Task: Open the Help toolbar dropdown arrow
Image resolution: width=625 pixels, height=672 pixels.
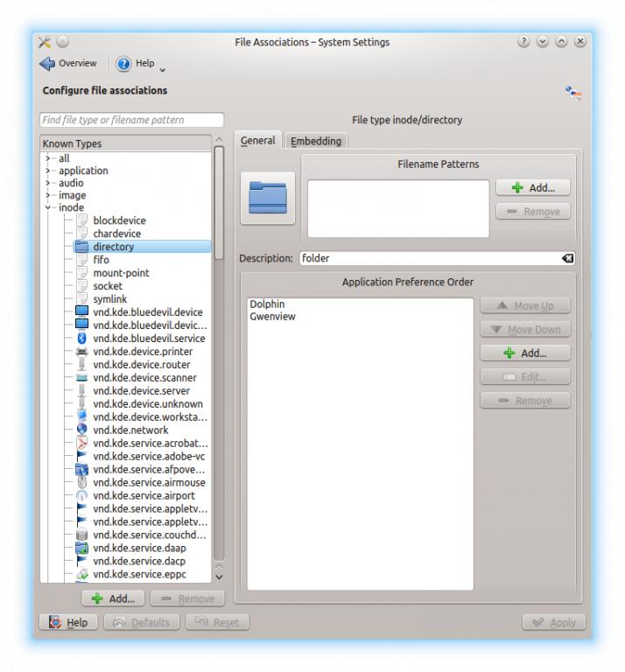Action: (163, 70)
